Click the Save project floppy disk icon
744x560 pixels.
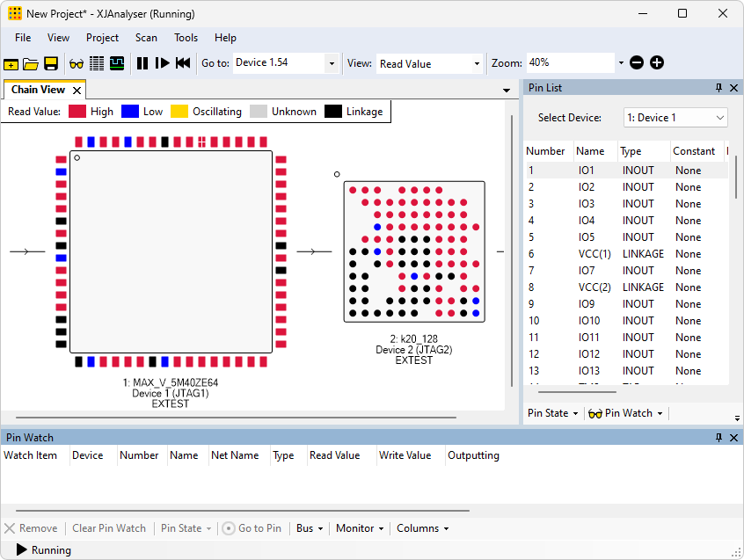(51, 63)
